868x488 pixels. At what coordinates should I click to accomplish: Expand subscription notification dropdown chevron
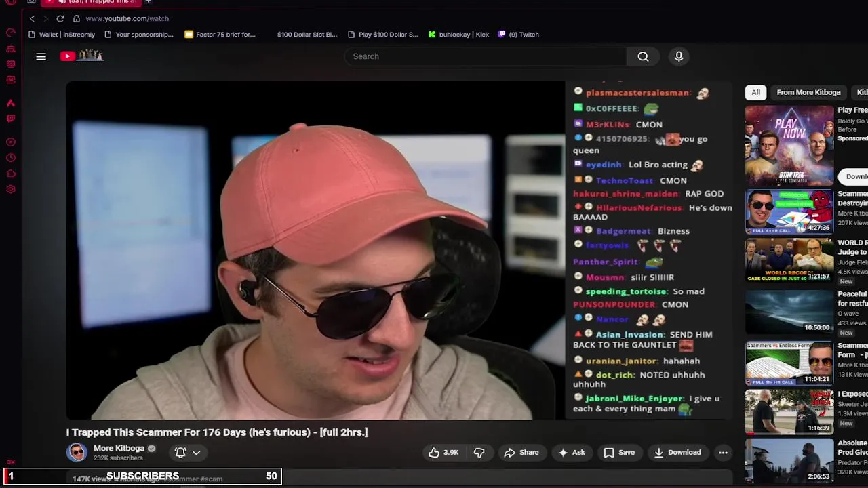(196, 453)
